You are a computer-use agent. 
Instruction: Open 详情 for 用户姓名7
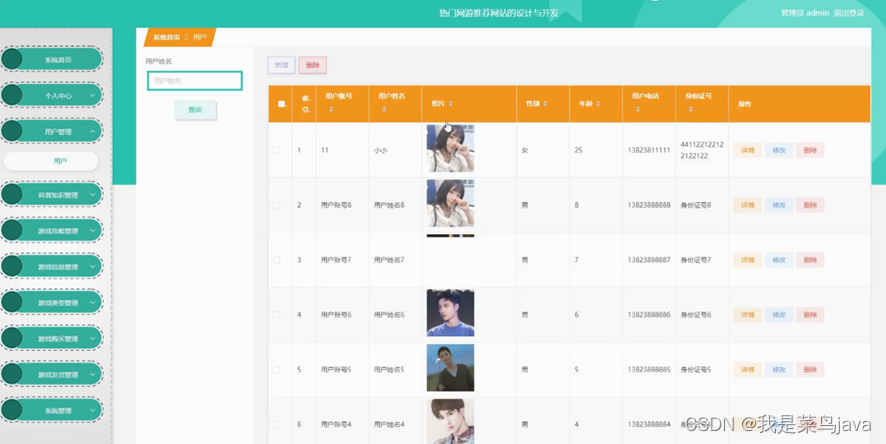click(x=748, y=260)
